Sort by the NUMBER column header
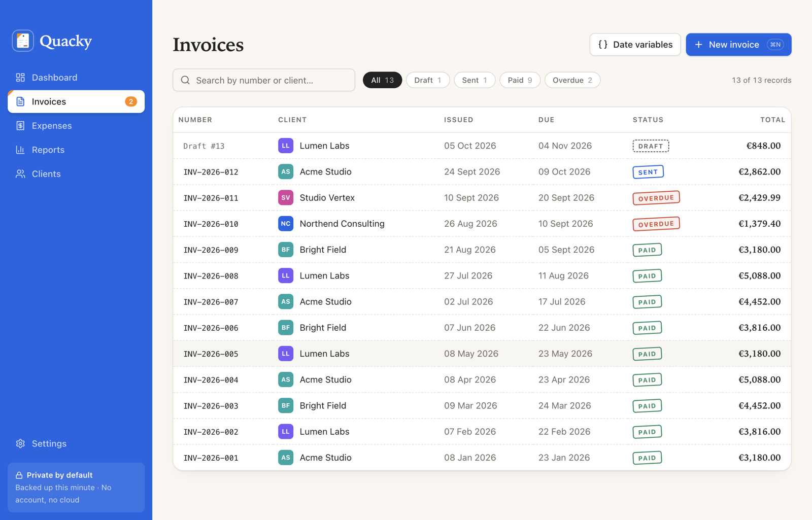 [x=195, y=120]
